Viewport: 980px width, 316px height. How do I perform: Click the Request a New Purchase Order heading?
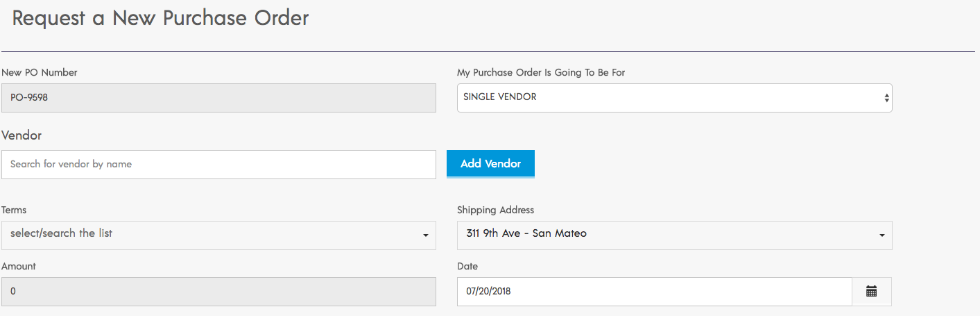click(160, 18)
